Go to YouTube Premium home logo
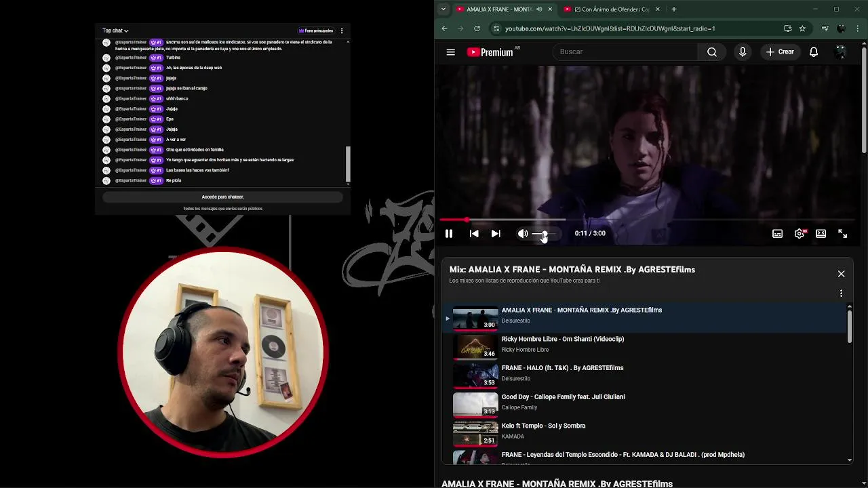 (490, 52)
